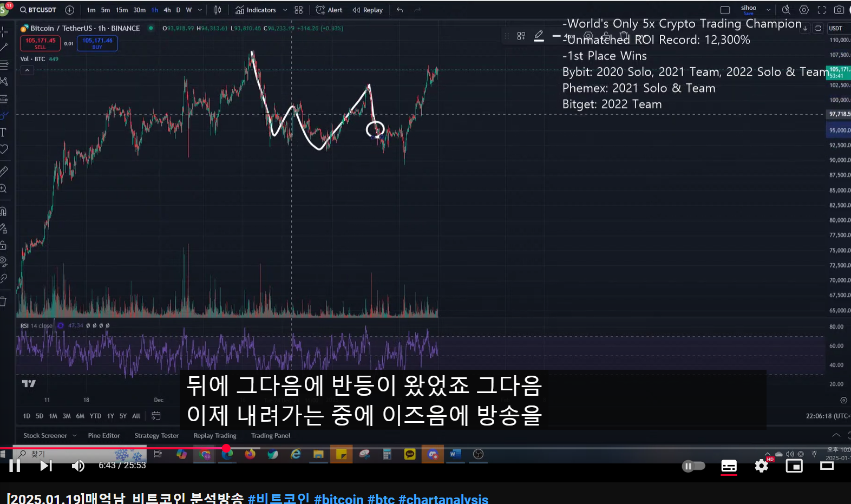Open drawing toolbar templates grid icon
This screenshot has height=504, width=851.
(521, 36)
